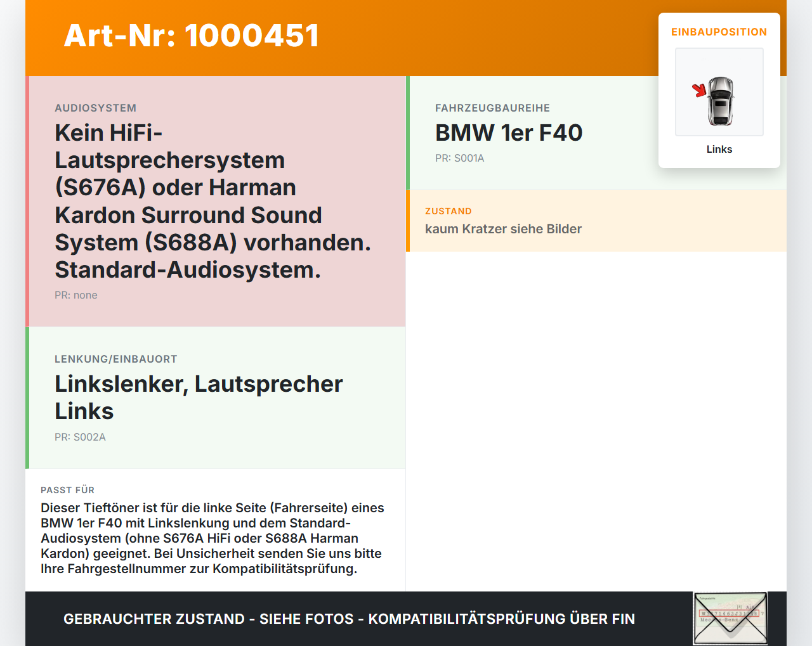The image size is (812, 646).
Task: Click the FAHRZEUGBAUREIHE label
Action: (492, 108)
